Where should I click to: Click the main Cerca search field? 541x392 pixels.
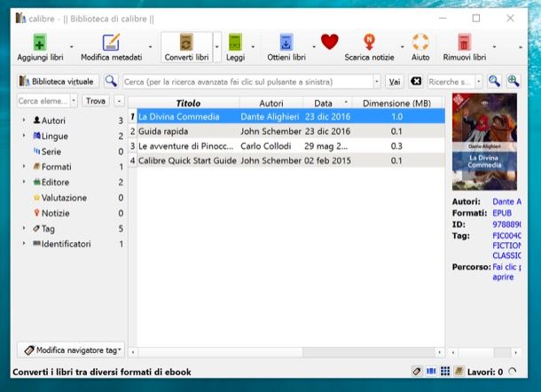(x=248, y=82)
